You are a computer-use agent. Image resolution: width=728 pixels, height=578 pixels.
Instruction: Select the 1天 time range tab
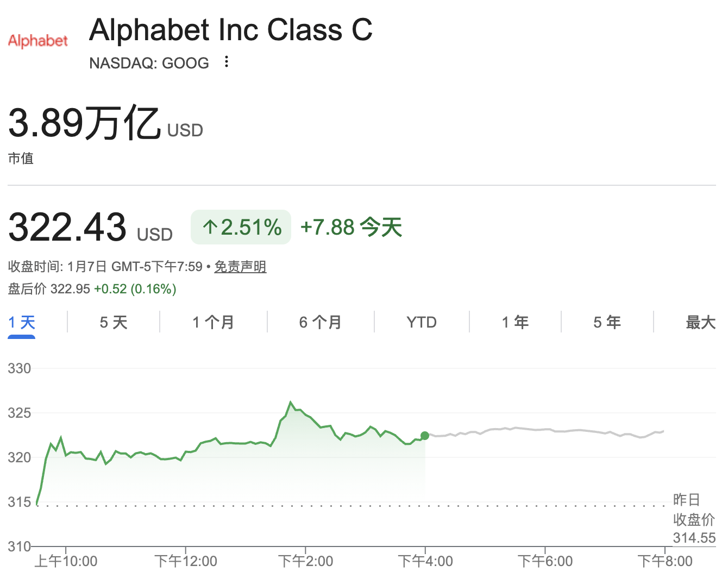coord(21,322)
